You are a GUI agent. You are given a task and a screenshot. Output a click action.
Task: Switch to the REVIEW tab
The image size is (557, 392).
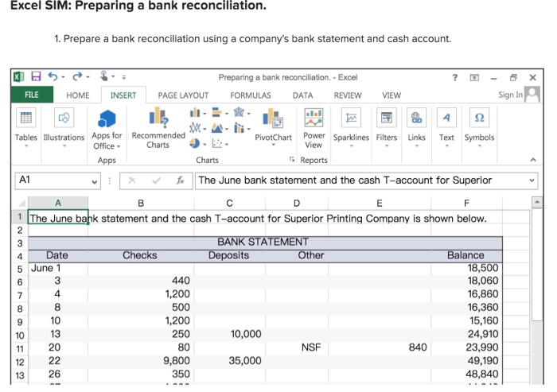coord(348,95)
